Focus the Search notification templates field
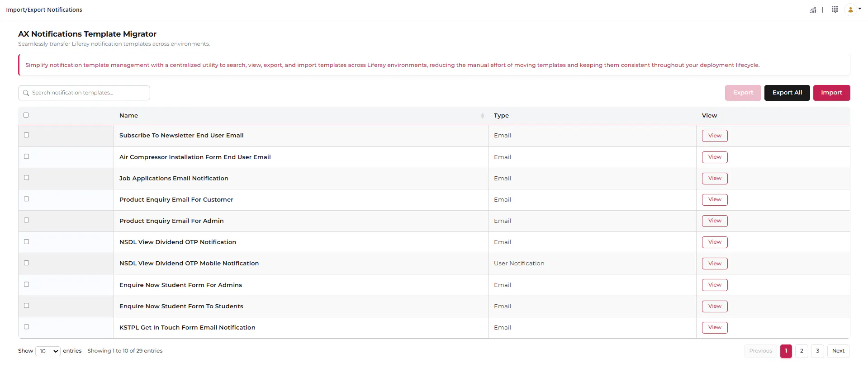The image size is (868, 377). 84,93
